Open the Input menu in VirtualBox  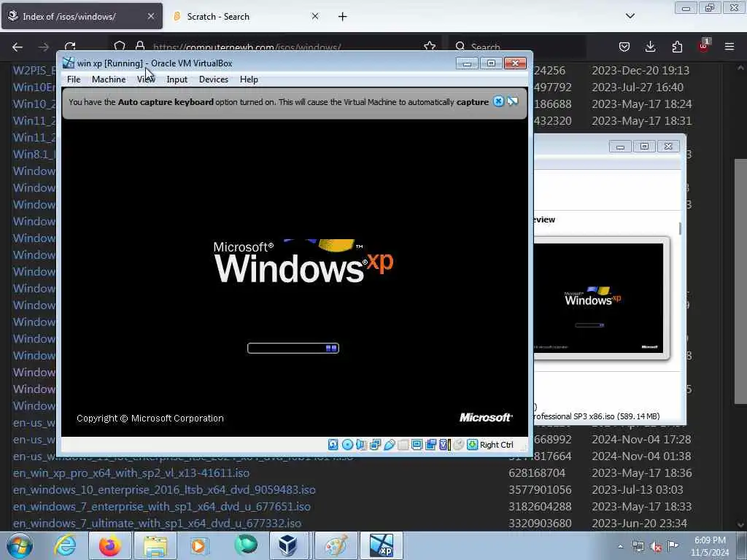click(x=177, y=79)
